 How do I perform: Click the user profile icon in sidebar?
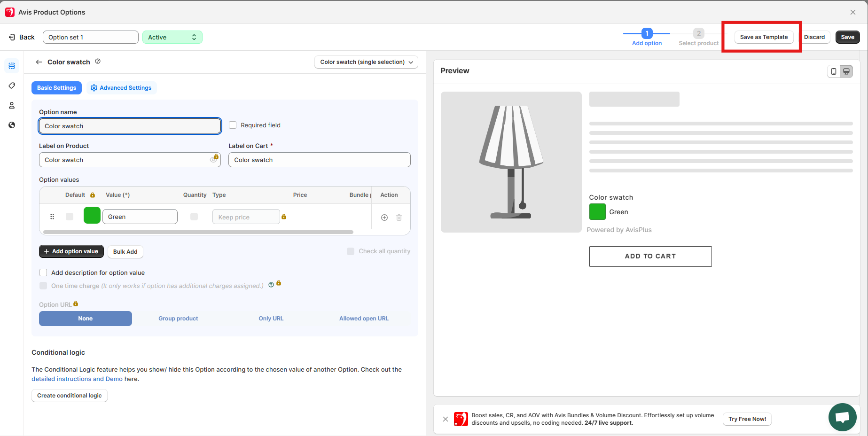click(12, 105)
